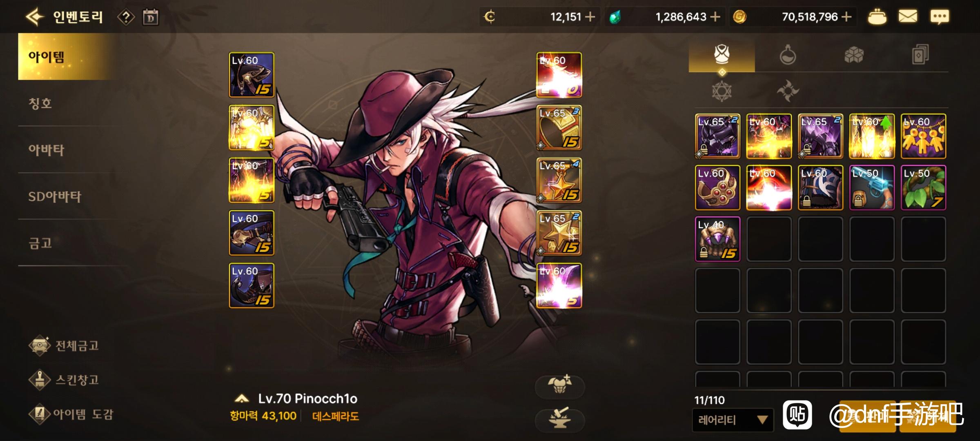Open the help question mark icon
The height and width of the screenshot is (441, 980).
click(x=126, y=17)
